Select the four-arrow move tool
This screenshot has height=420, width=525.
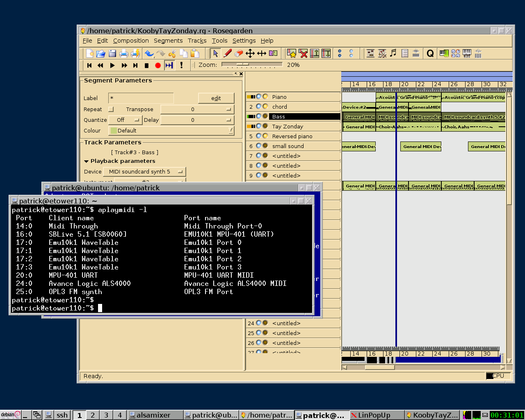(250, 53)
